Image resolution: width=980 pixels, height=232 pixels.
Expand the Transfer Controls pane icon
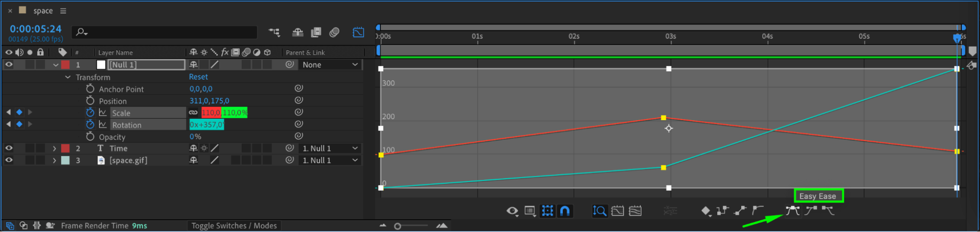(x=23, y=226)
